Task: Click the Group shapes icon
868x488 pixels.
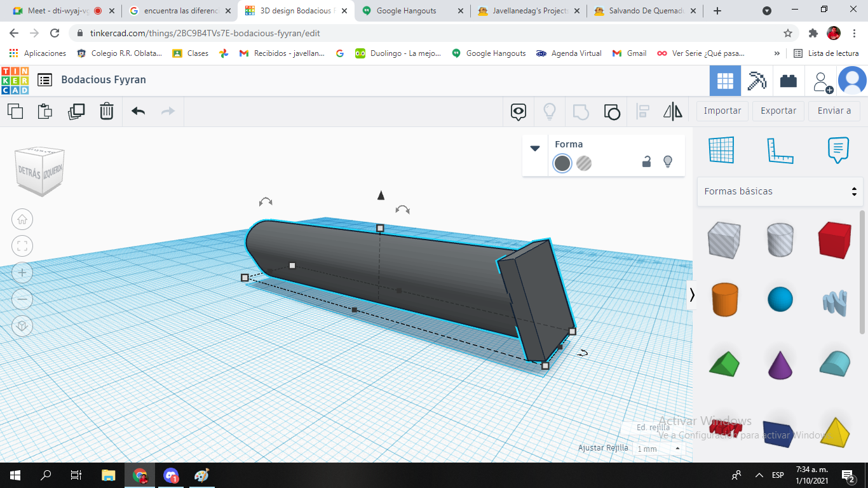Action: coord(581,112)
